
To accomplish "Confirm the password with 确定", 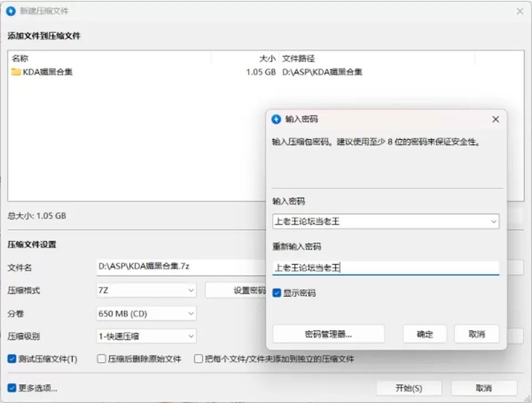I will [x=425, y=334].
